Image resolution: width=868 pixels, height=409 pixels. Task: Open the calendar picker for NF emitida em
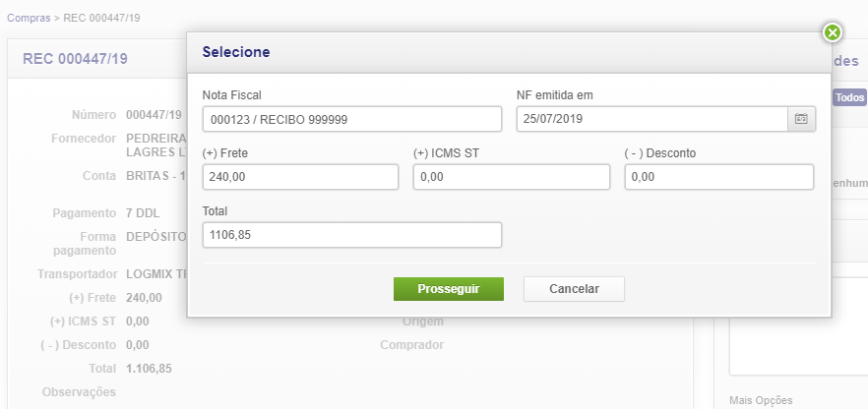tap(801, 119)
